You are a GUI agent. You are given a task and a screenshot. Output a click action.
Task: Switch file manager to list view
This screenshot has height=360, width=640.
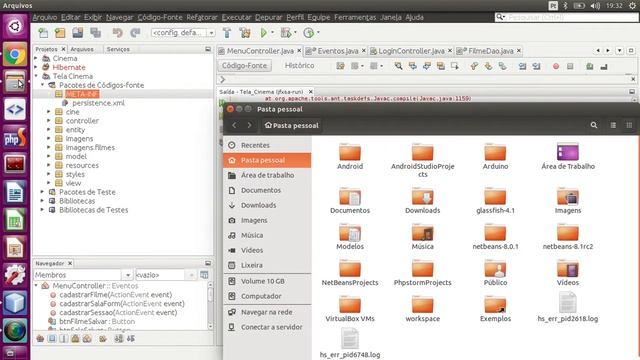[613, 125]
